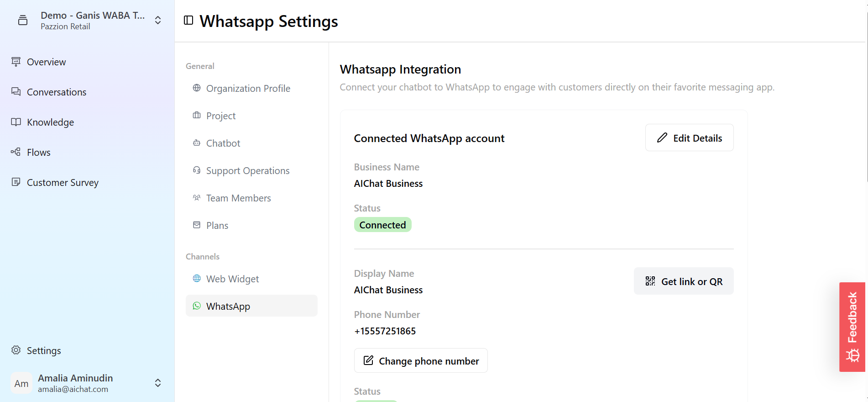Screen dimensions: 868x402
Task: Click the Knowledge book icon
Action: coord(16,122)
